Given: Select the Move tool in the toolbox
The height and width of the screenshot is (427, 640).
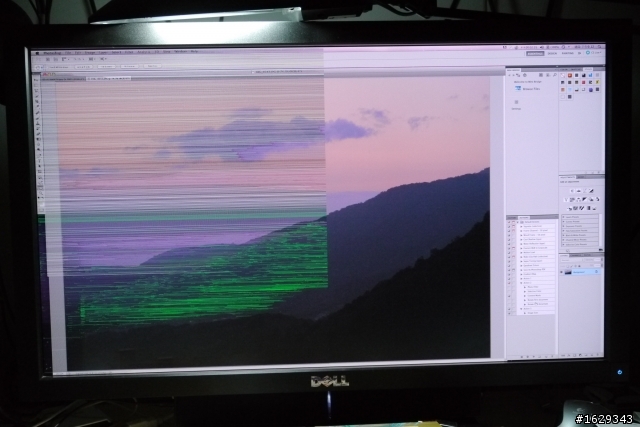Looking at the screenshot, I should pyautogui.click(x=37, y=80).
